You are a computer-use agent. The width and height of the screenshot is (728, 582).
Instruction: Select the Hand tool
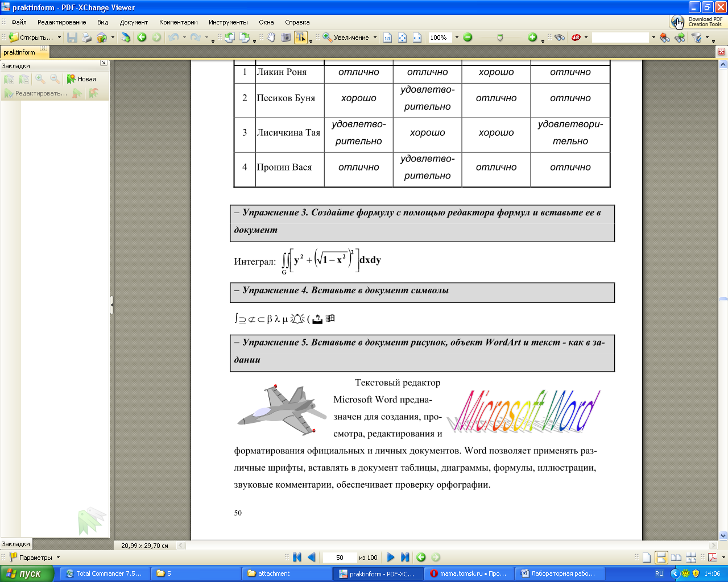[x=271, y=38]
